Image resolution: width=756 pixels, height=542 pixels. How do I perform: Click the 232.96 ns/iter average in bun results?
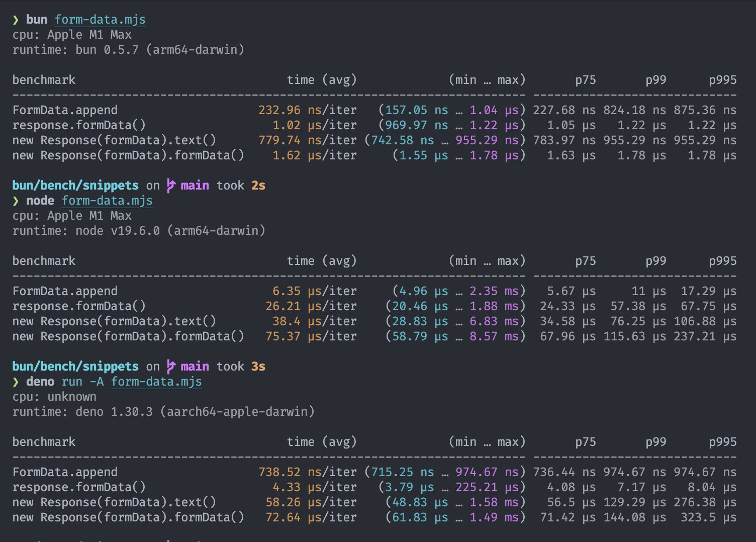(307, 110)
